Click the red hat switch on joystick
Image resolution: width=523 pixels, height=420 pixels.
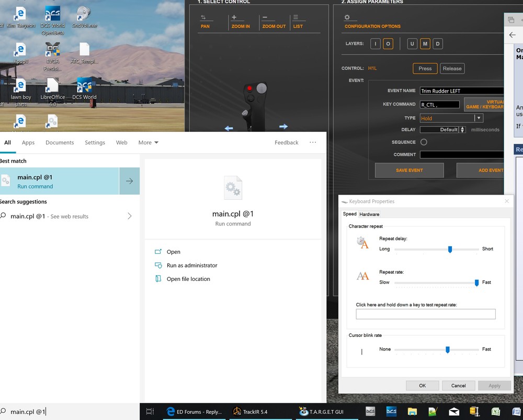249,88
